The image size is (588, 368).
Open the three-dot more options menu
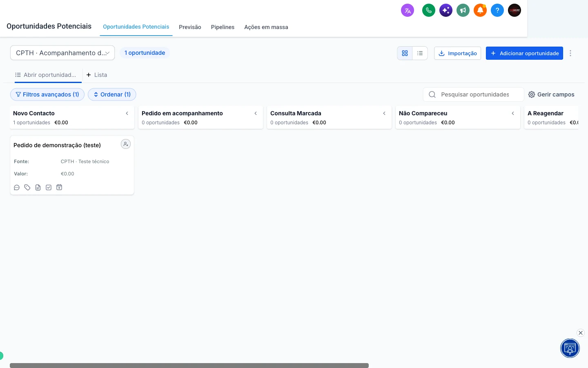[570, 53]
